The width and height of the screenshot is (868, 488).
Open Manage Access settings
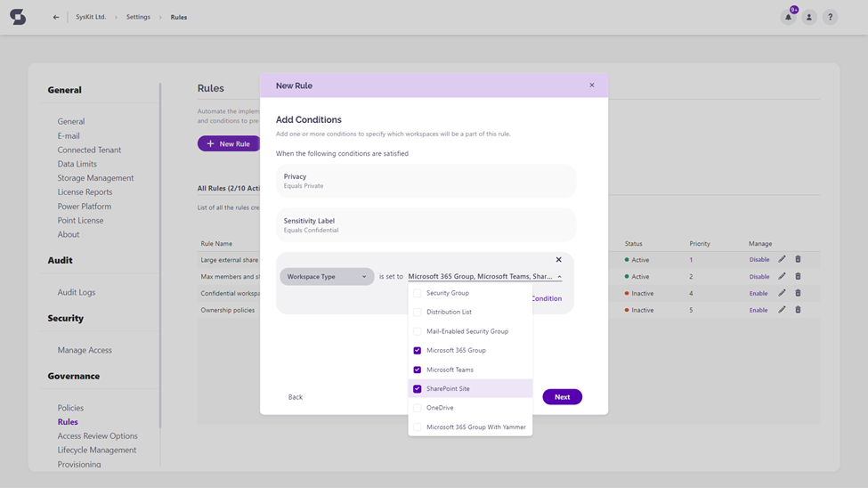click(85, 350)
